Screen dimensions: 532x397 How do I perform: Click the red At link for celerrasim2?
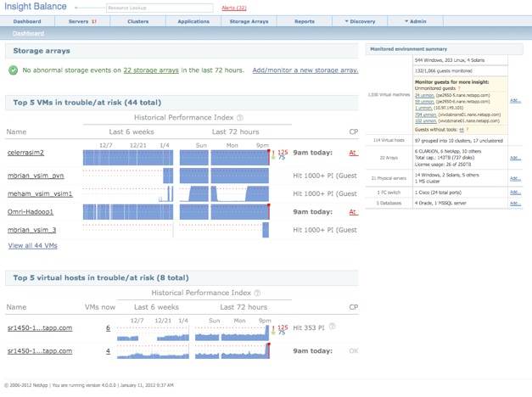pyautogui.click(x=354, y=153)
